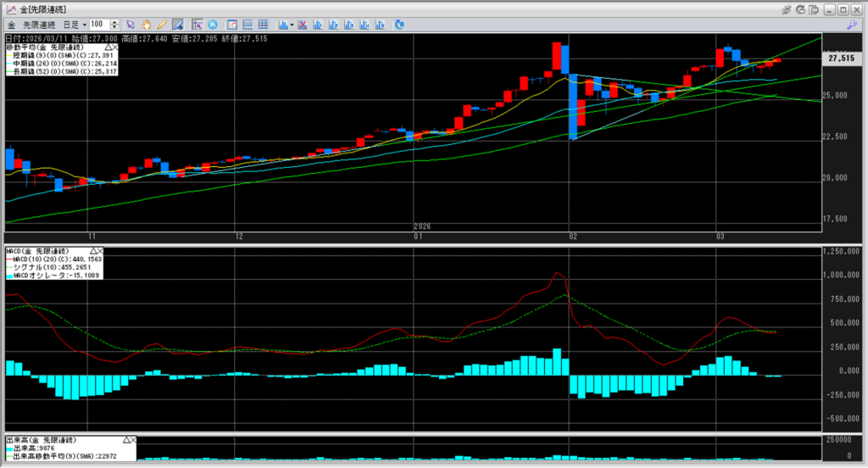Click the 金 symbol label in toolbar
868x468 pixels.
click(11, 25)
